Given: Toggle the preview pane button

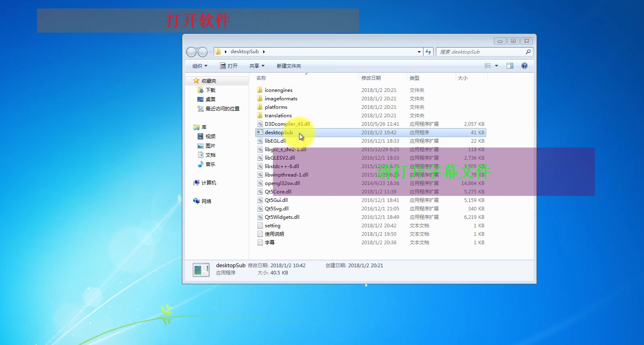Looking at the screenshot, I should pyautogui.click(x=510, y=66).
